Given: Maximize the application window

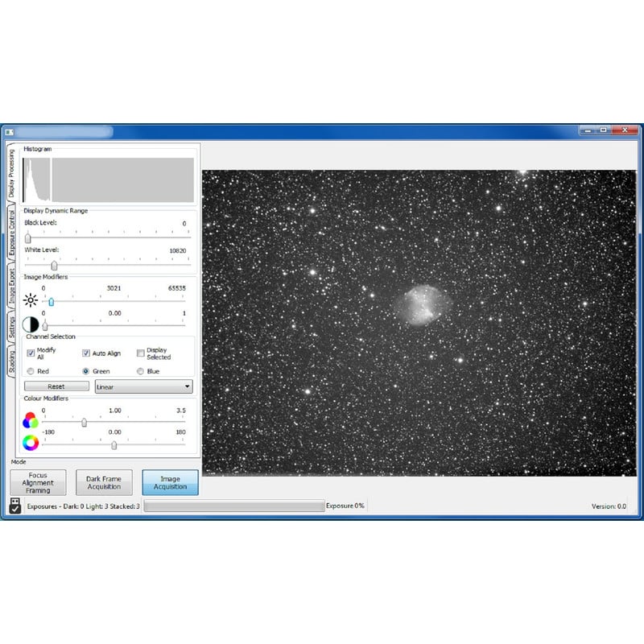Looking at the screenshot, I should click(603, 130).
